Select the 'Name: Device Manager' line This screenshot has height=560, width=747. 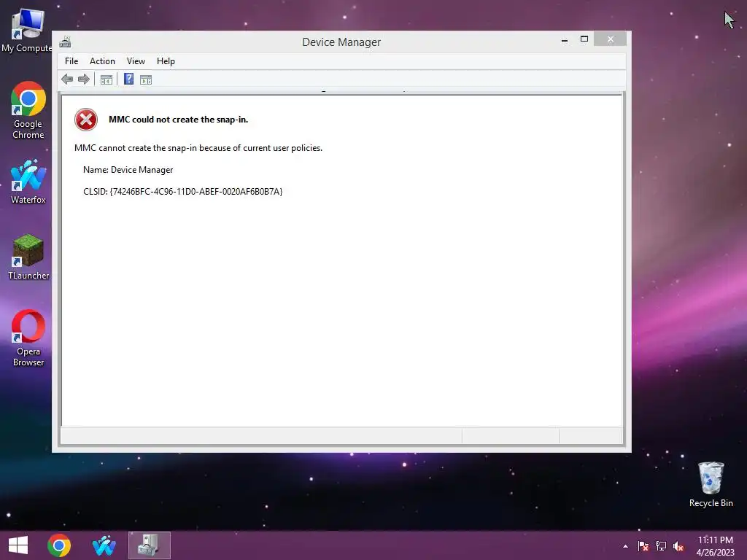click(128, 170)
